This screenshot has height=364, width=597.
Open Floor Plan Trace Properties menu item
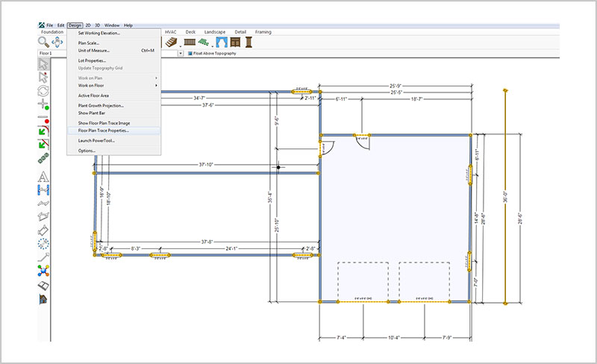click(x=103, y=131)
